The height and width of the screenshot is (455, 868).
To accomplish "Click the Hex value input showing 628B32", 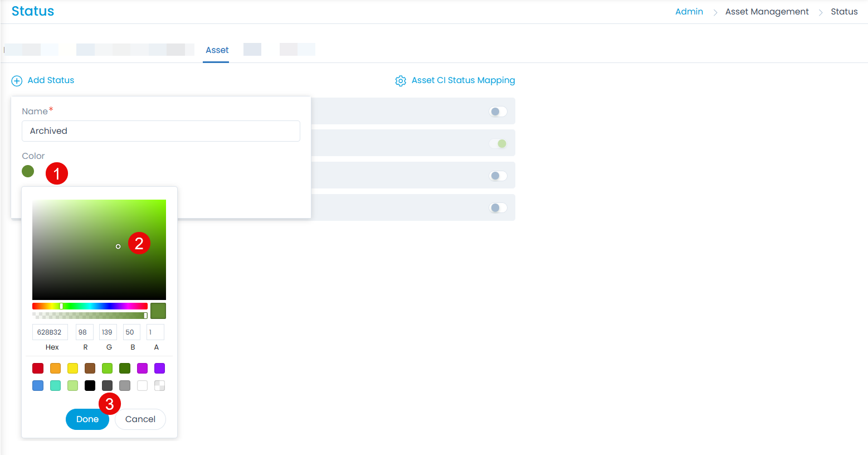I will click(x=50, y=332).
